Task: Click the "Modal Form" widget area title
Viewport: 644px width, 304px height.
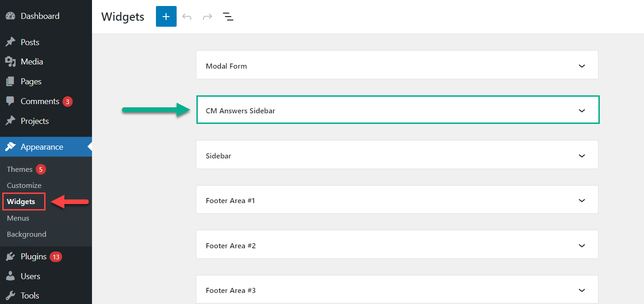Action: [x=226, y=66]
